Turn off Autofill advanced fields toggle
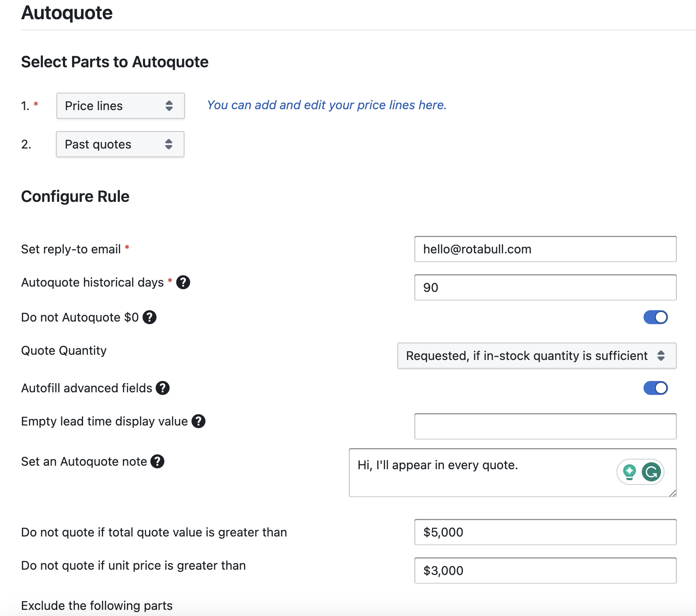The height and width of the screenshot is (616, 696). pos(655,388)
